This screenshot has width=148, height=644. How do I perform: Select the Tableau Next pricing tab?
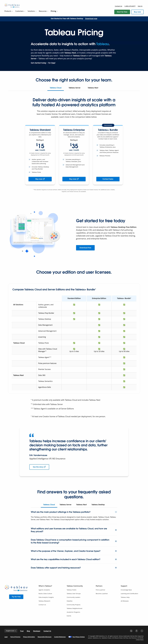coord(93,88)
